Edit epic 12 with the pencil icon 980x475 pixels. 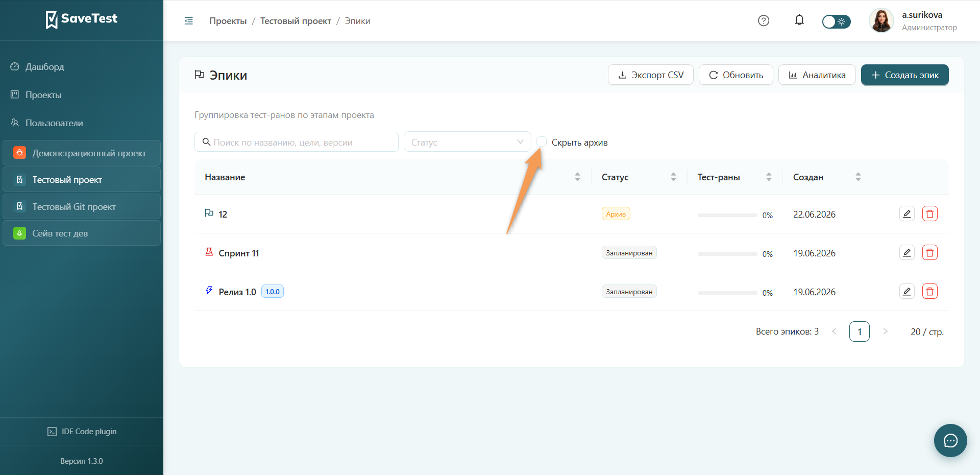click(907, 214)
